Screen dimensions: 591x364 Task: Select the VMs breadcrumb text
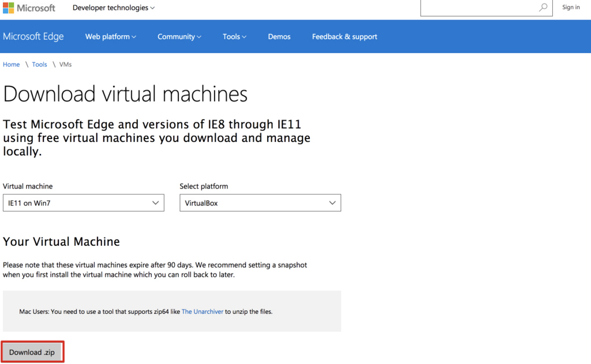click(65, 65)
